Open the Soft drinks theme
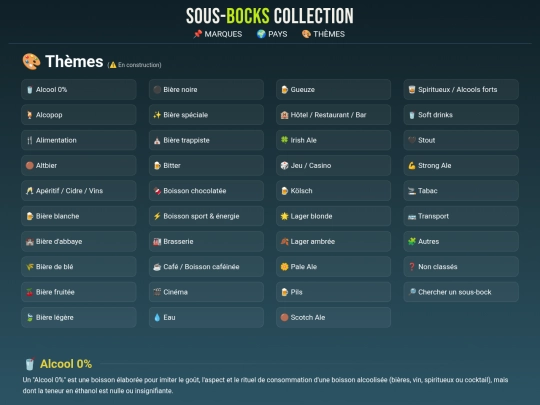Viewport: 540px width, 405px height. (x=461, y=115)
